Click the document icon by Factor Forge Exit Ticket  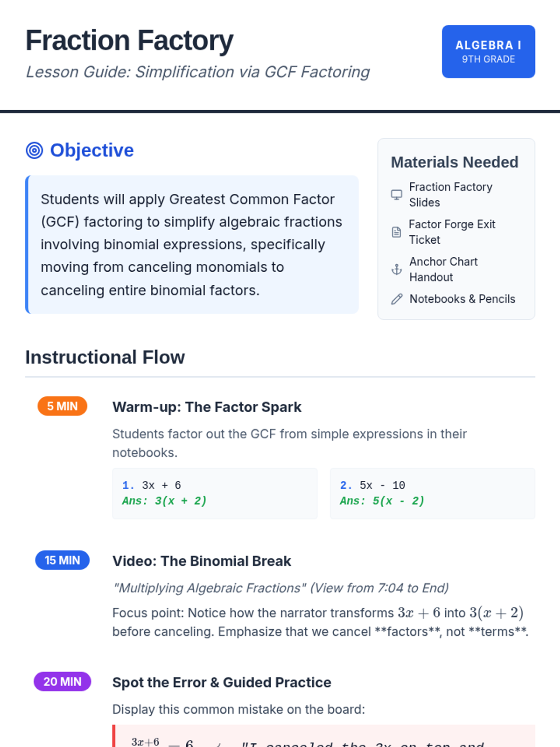pyautogui.click(x=396, y=232)
